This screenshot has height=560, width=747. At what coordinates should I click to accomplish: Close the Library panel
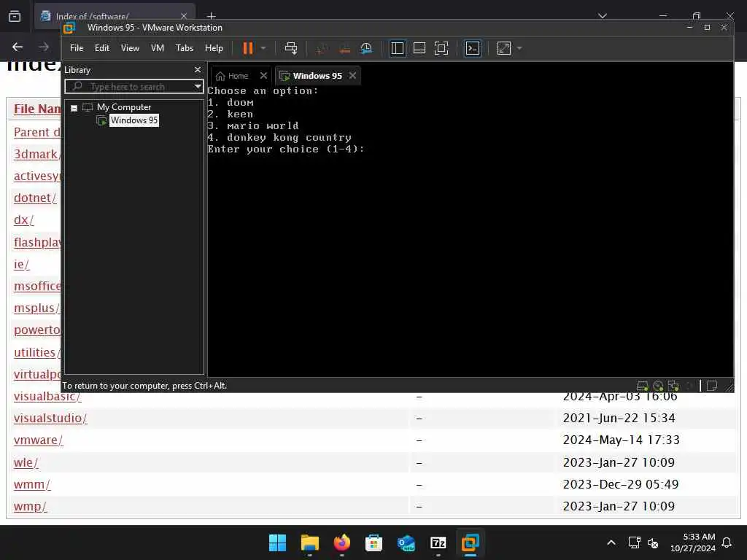point(198,70)
